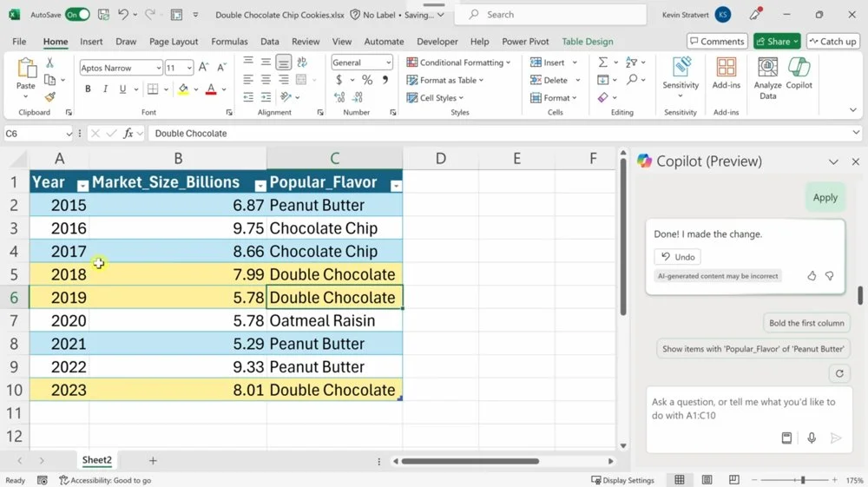Open the Sensitivity label icon
The height and width of the screenshot is (487, 868).
point(681,69)
